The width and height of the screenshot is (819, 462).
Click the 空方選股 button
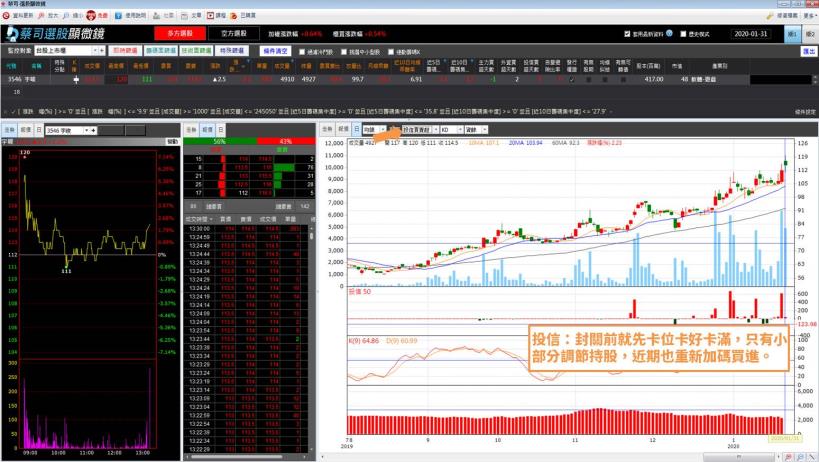pos(233,33)
